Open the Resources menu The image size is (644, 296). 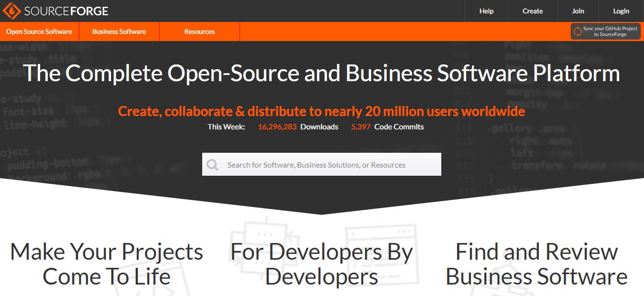tap(199, 32)
